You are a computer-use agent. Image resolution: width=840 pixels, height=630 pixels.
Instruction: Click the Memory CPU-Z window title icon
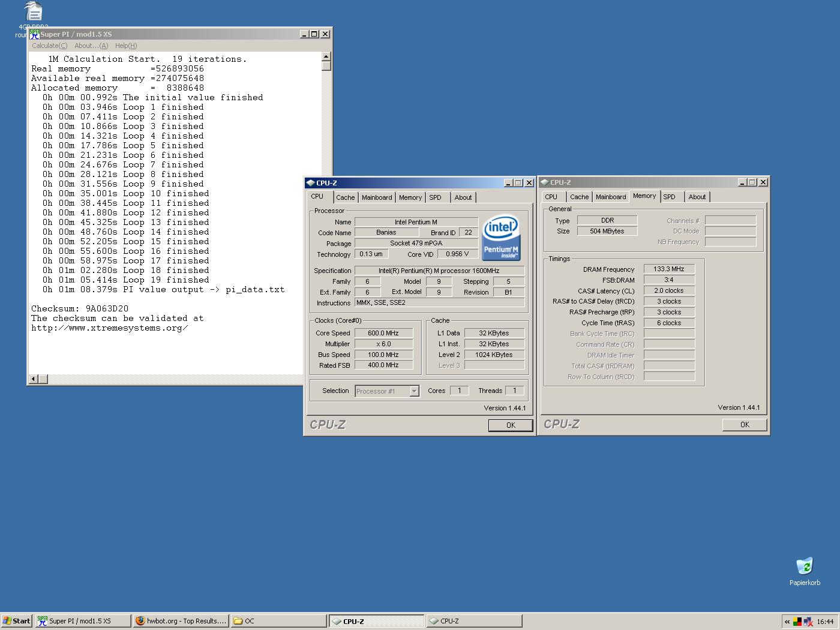tap(544, 182)
